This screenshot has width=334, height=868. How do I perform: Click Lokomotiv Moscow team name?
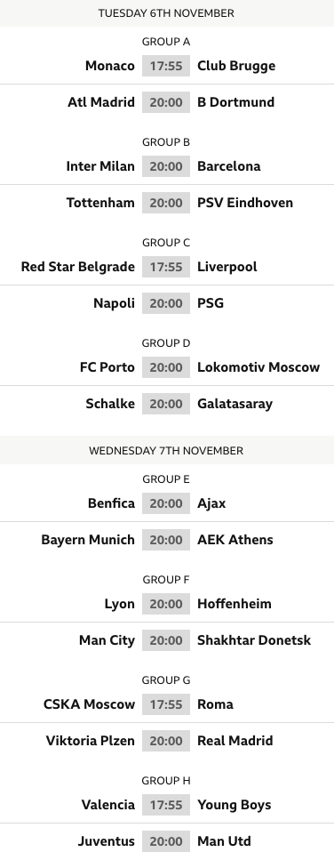point(258,367)
